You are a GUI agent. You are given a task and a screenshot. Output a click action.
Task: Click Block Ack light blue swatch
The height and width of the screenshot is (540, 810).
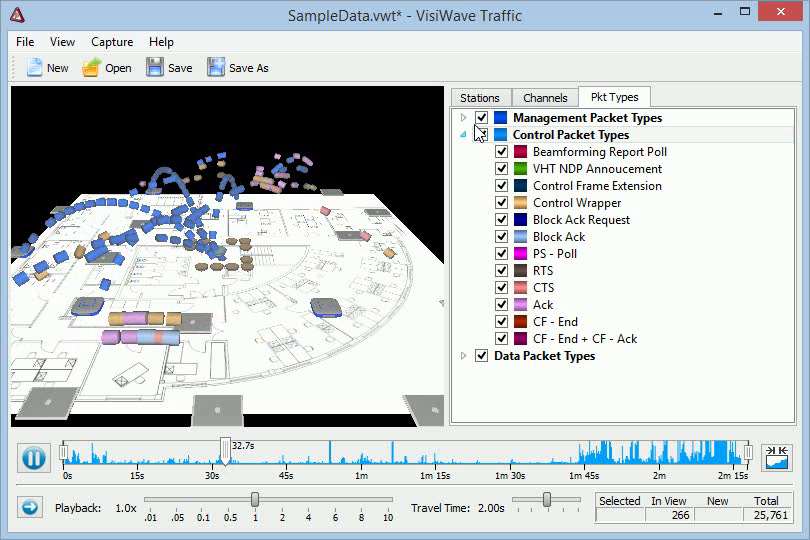click(x=521, y=237)
